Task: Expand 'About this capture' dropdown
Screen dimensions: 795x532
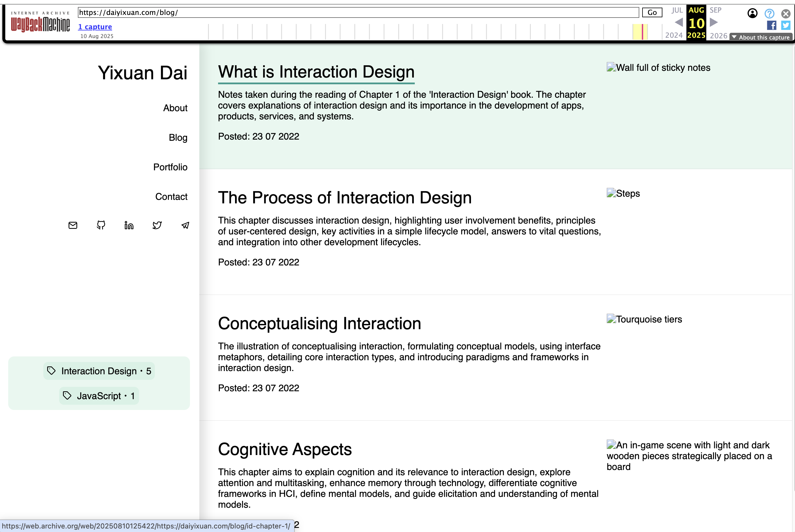Action: coord(761,37)
